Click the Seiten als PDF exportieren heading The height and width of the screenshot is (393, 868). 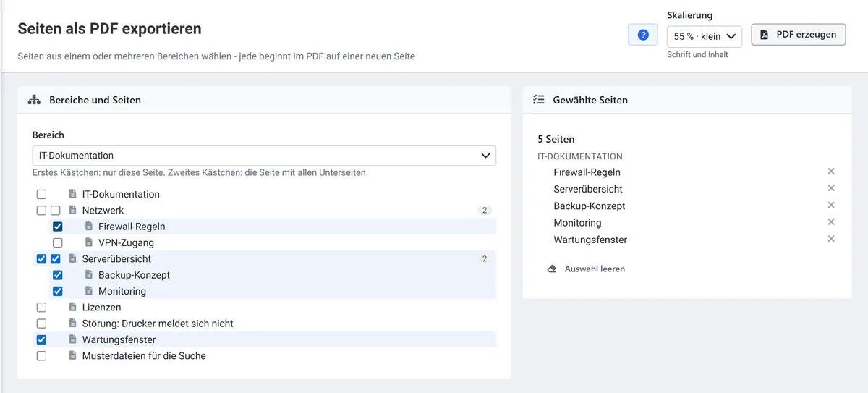(x=109, y=29)
